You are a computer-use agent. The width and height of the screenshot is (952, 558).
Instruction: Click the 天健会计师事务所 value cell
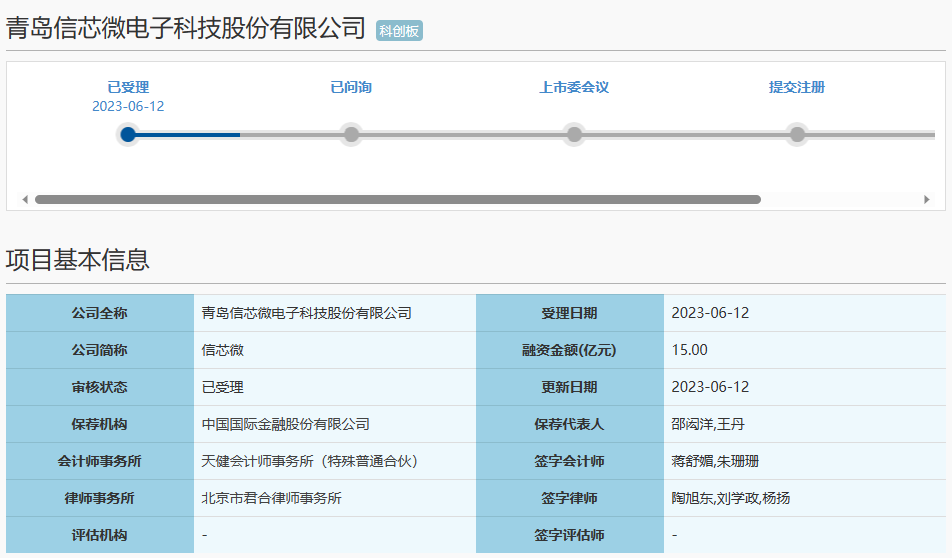click(335, 461)
